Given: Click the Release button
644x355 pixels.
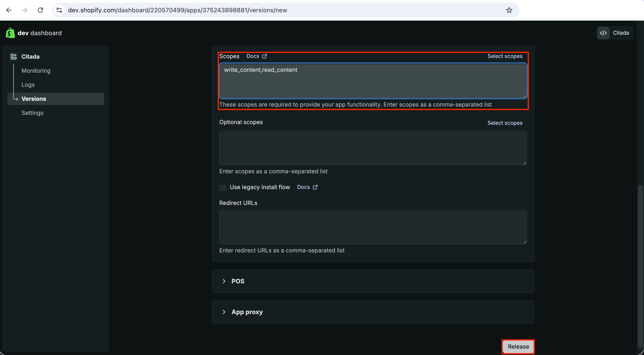Looking at the screenshot, I should point(518,346).
